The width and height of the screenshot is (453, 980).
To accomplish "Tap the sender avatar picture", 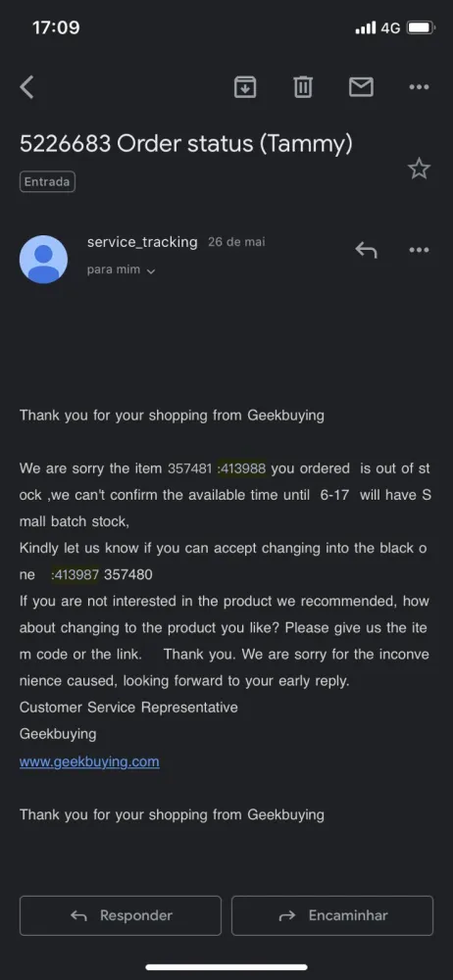I will click(44, 260).
